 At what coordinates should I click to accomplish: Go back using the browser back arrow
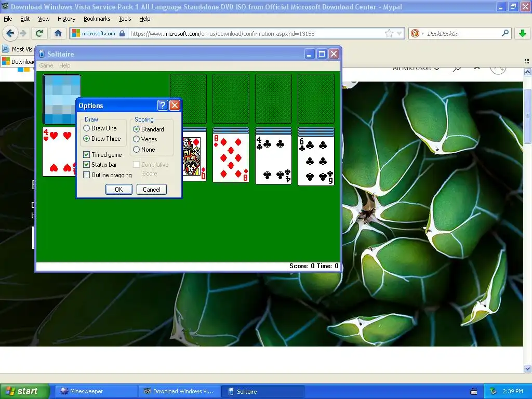tap(10, 33)
